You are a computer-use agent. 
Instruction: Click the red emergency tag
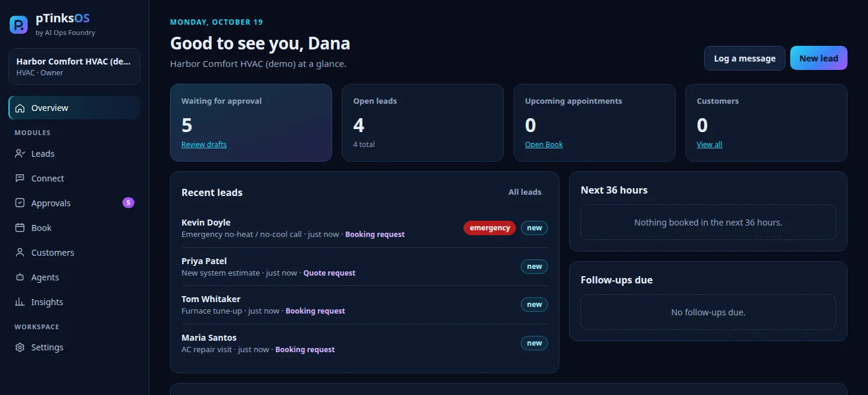point(489,228)
